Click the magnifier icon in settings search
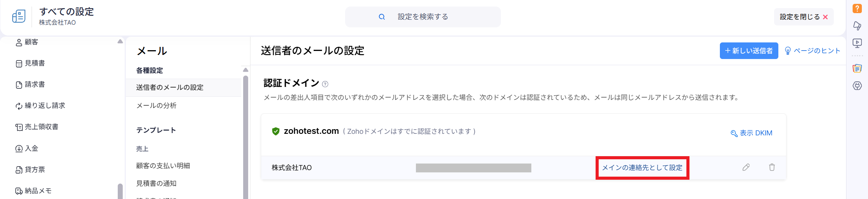The width and height of the screenshot is (868, 199). point(382,17)
